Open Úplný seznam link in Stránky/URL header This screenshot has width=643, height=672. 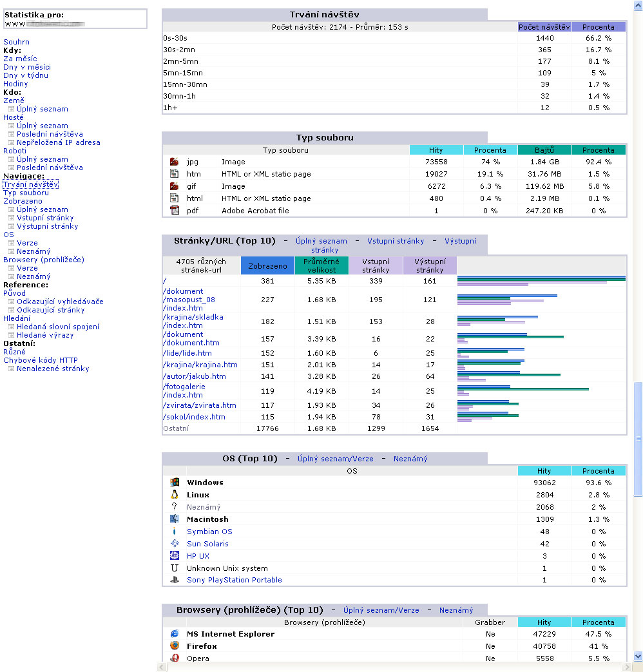click(321, 241)
